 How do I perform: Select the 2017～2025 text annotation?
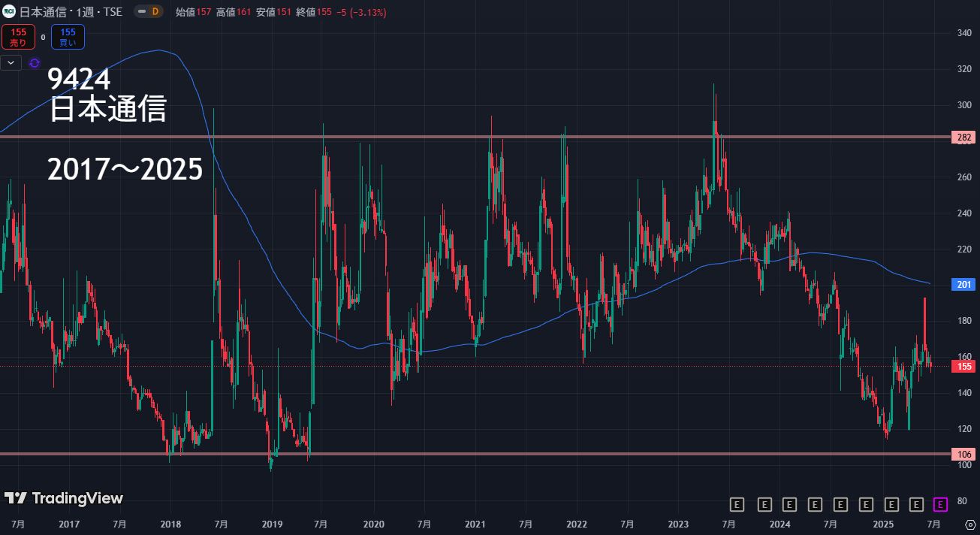coord(125,170)
